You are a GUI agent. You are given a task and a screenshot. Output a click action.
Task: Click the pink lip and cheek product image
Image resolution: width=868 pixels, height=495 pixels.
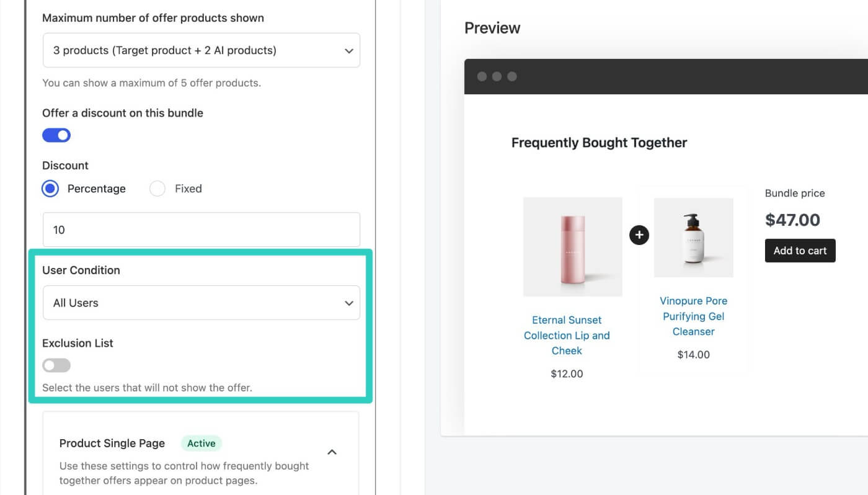(x=573, y=247)
